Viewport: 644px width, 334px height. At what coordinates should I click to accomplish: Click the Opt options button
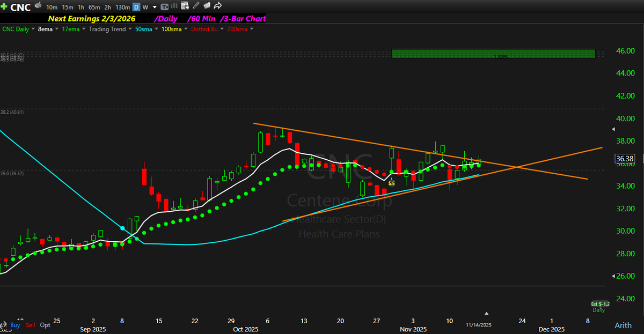(x=45, y=325)
